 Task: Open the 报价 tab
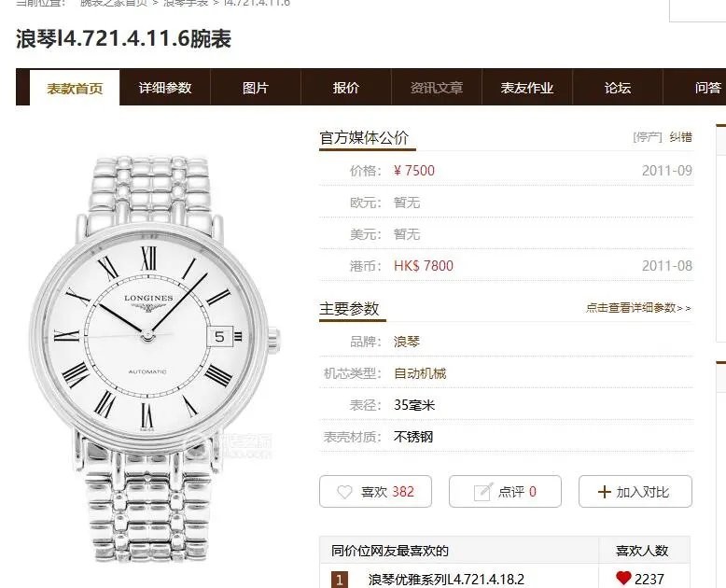[346, 88]
